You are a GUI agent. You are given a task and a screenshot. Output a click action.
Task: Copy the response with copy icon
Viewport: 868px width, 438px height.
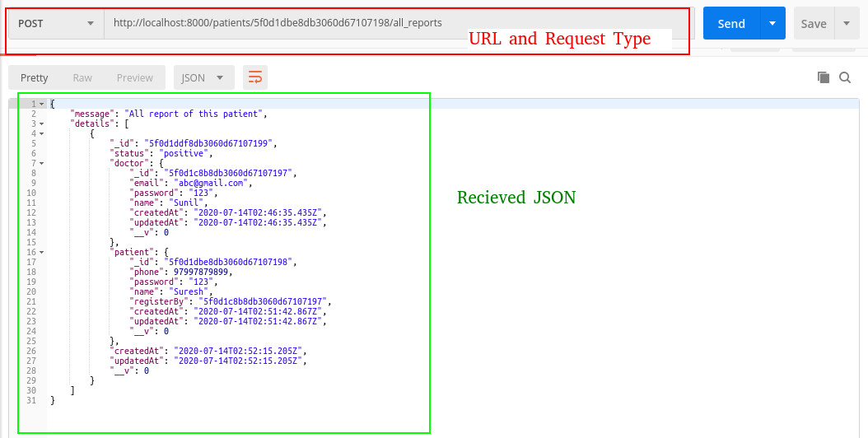[824, 77]
